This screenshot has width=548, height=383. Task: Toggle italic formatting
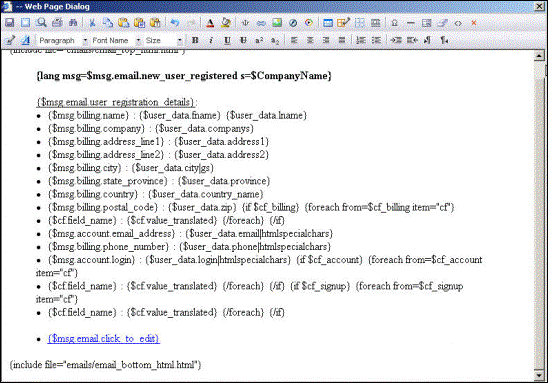point(211,41)
